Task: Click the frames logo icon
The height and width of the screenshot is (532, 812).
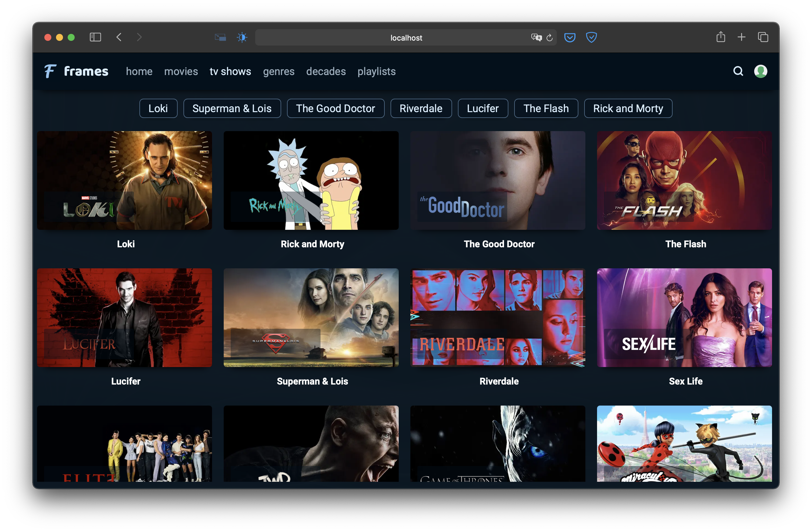Action: pyautogui.click(x=50, y=71)
